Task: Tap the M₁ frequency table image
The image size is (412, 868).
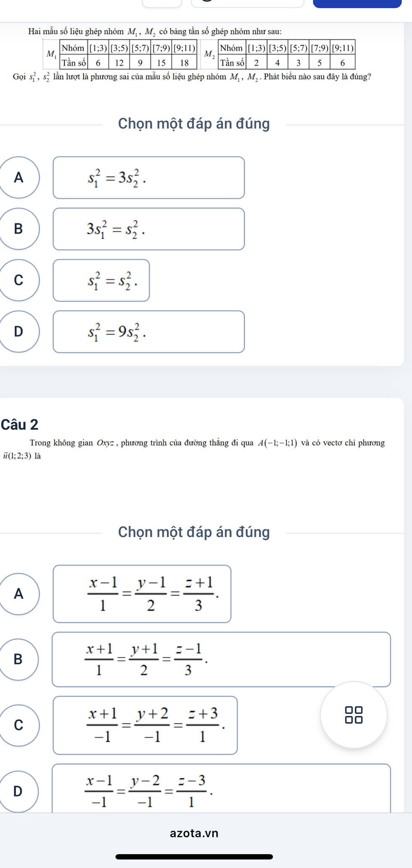Action: pyautogui.click(x=121, y=55)
